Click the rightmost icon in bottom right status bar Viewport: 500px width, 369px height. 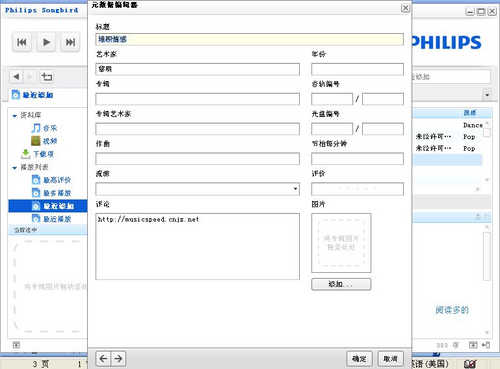click(486, 345)
